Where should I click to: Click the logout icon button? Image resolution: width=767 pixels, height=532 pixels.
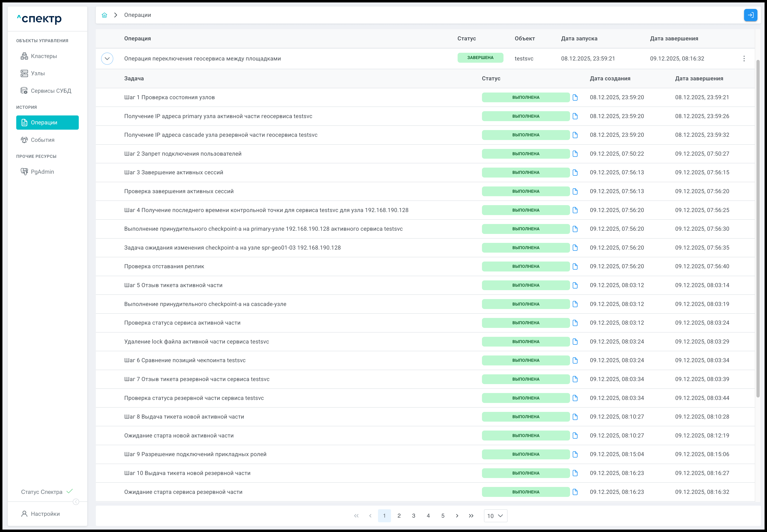[750, 15]
